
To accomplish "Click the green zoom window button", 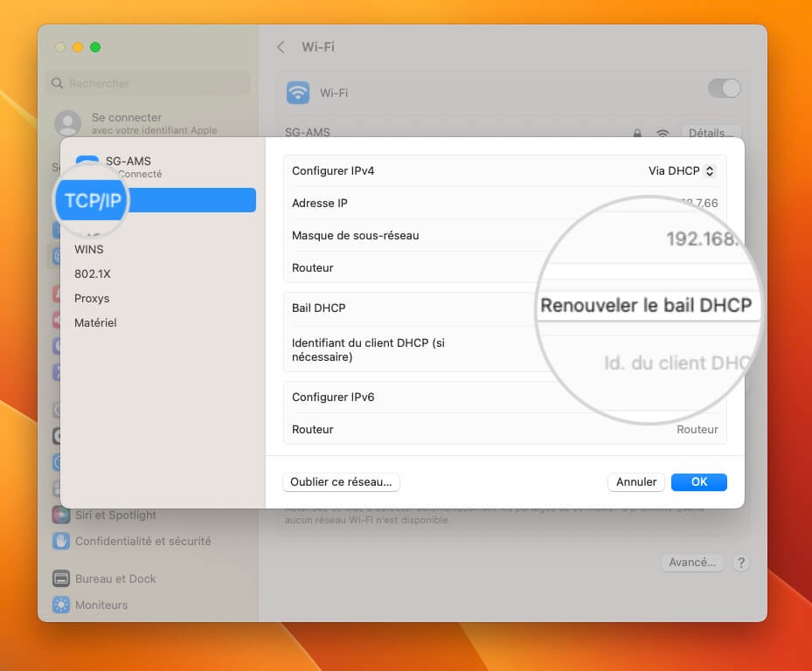I will (x=95, y=47).
